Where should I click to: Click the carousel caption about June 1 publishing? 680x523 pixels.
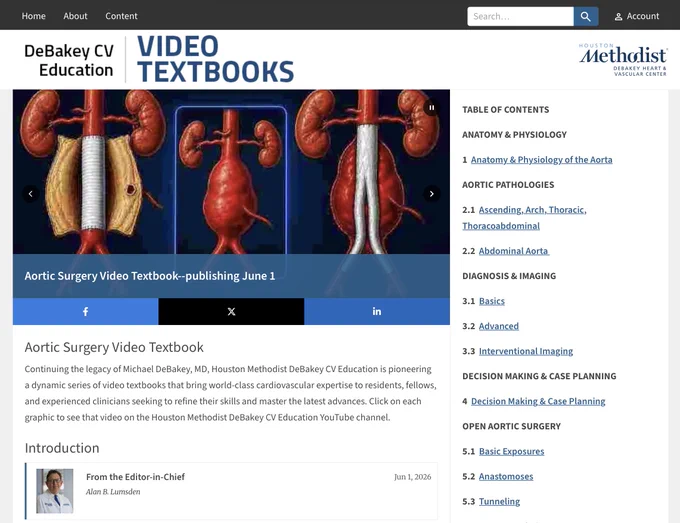coord(150,276)
